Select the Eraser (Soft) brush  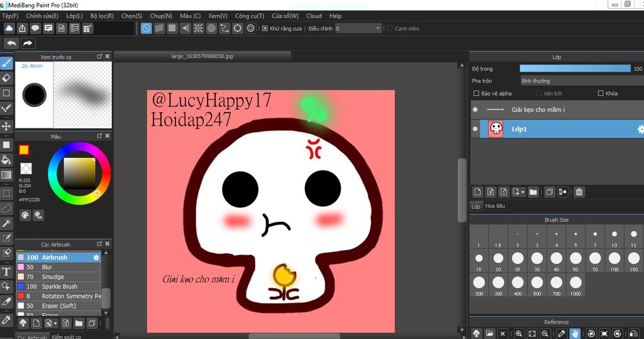point(58,306)
